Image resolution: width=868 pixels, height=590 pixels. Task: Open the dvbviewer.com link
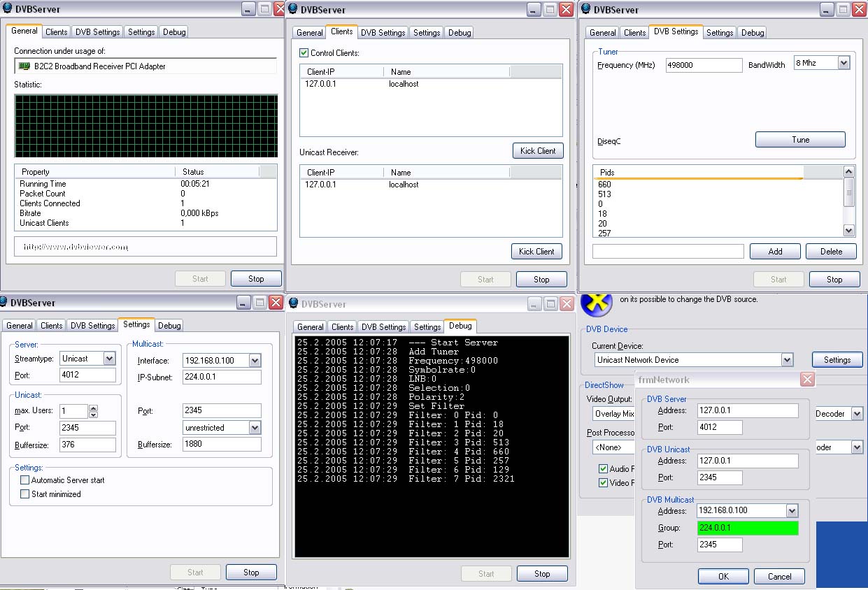coord(76,247)
